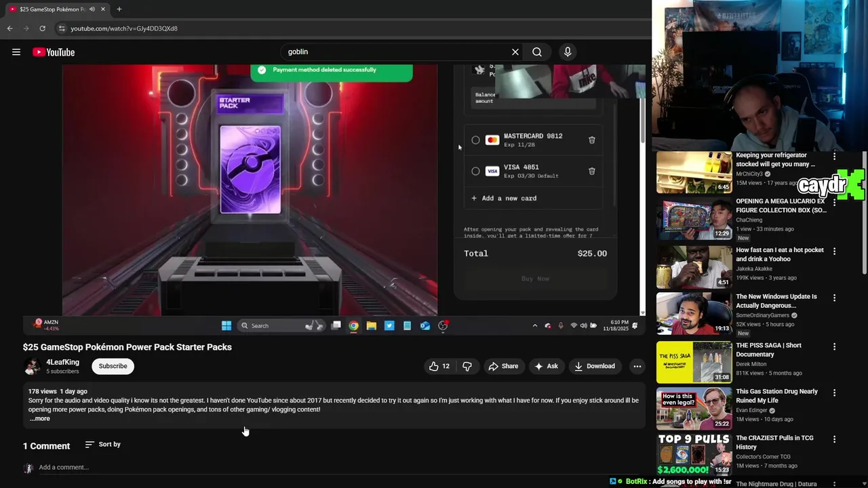Click the 178 views 1 day ago text
The image size is (868, 488).
click(x=58, y=392)
